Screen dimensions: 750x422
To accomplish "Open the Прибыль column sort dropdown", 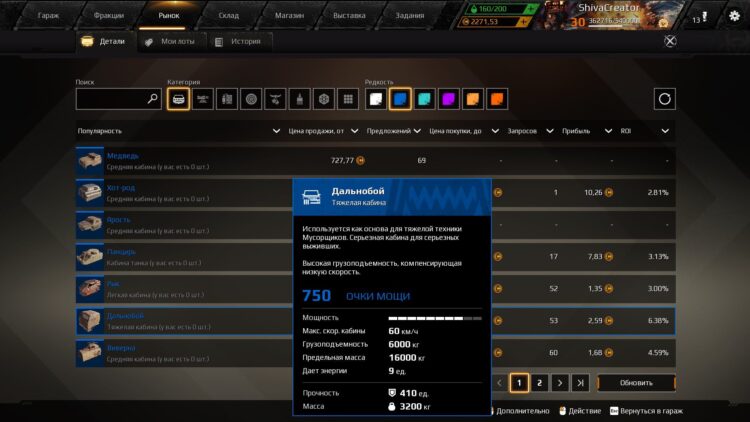I will pyautogui.click(x=607, y=131).
